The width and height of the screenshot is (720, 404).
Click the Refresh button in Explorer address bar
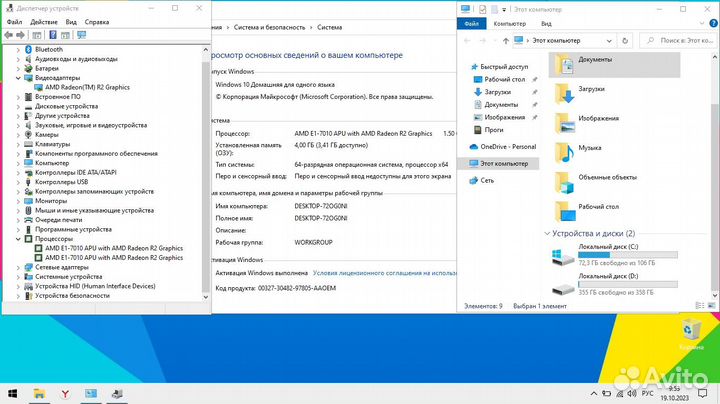coord(624,41)
